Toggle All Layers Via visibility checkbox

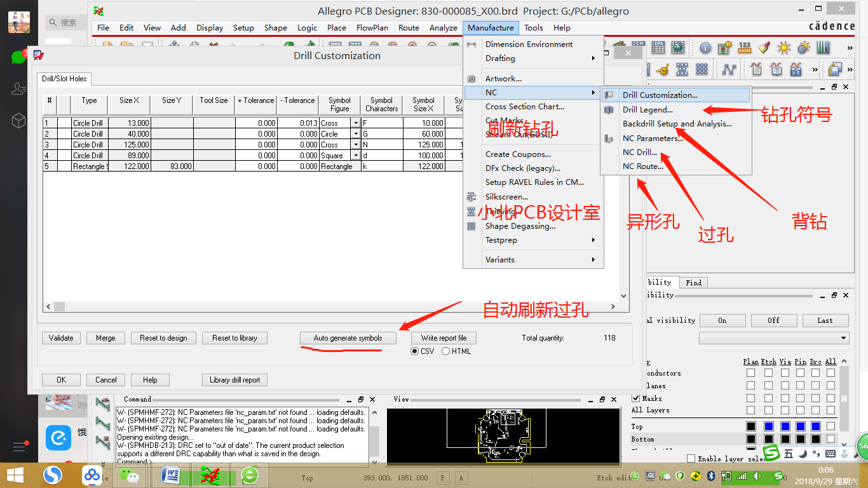point(785,410)
